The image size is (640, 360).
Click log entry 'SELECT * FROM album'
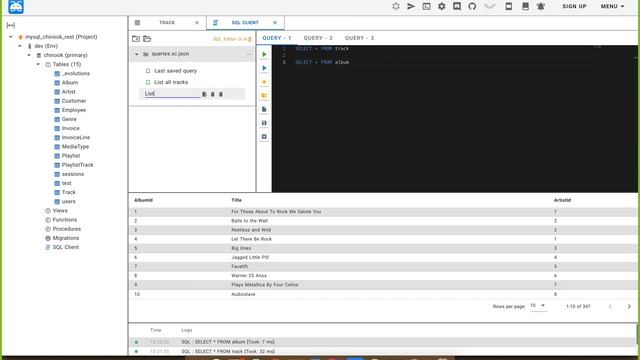click(228, 342)
